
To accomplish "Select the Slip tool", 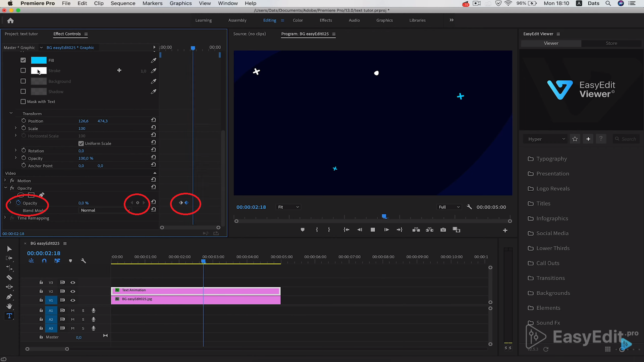I will point(9,287).
